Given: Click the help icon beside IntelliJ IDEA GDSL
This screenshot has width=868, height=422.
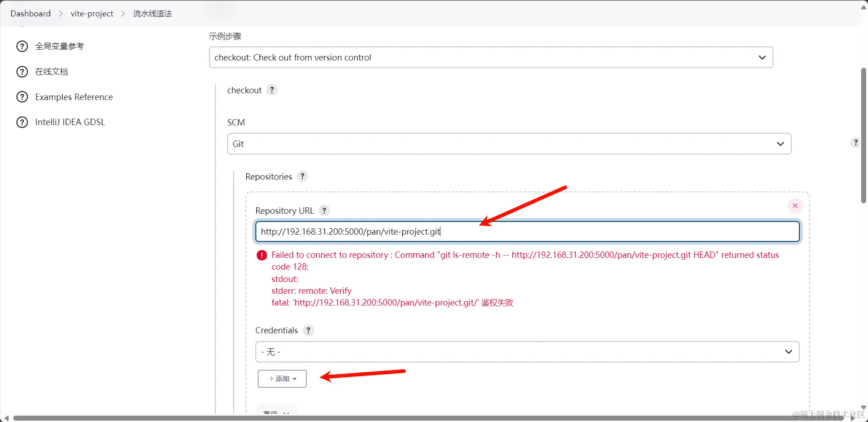Looking at the screenshot, I should coord(22,122).
